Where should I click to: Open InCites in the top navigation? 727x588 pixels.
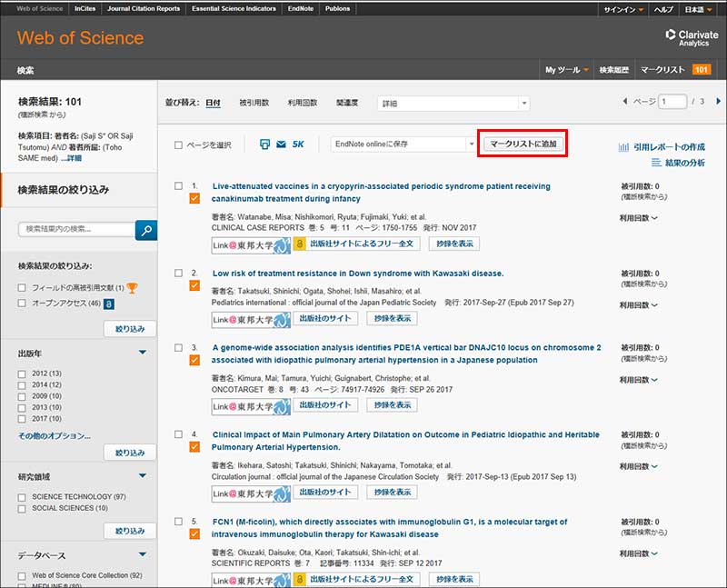tap(85, 9)
